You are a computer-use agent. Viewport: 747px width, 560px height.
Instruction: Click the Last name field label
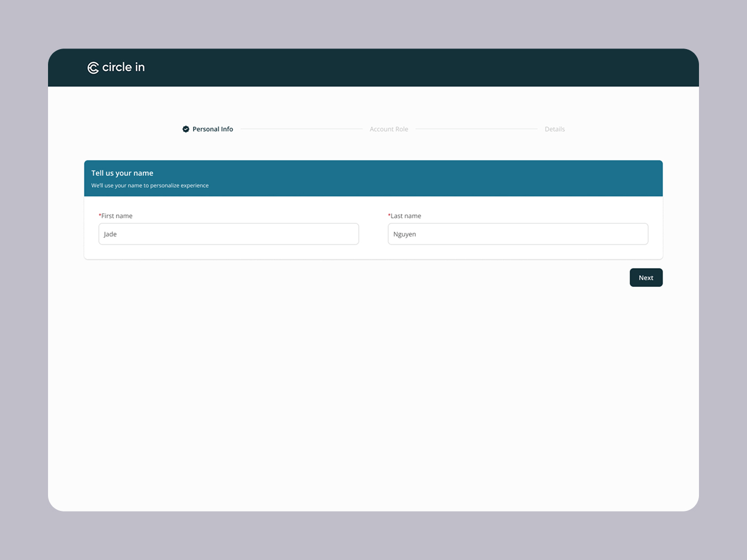[x=407, y=215]
